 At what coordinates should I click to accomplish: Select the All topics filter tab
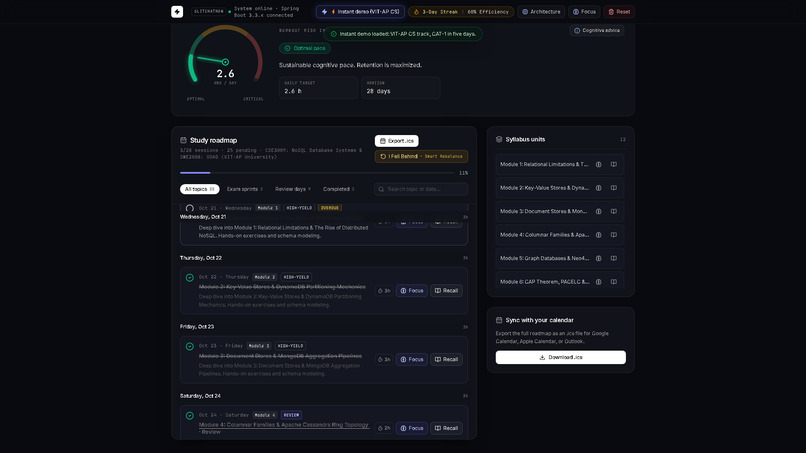click(199, 189)
